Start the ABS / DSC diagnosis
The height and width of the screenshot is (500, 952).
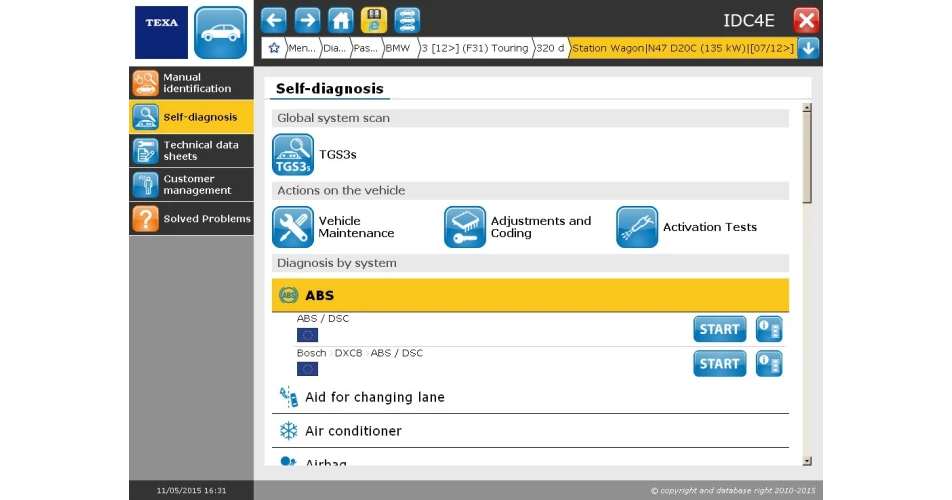tap(719, 329)
